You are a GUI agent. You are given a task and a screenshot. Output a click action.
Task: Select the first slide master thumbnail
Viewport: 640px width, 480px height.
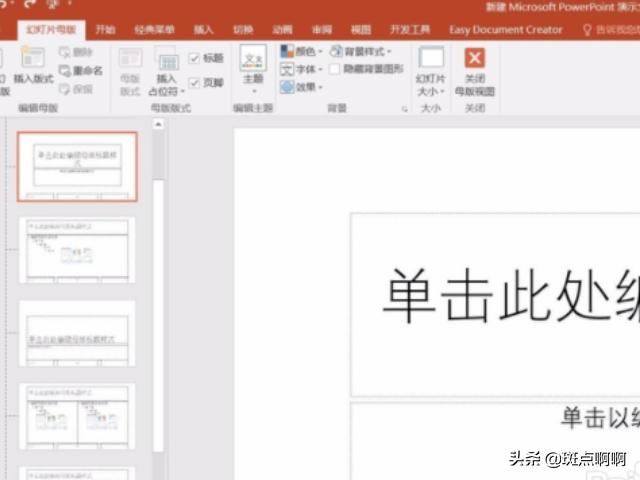click(78, 166)
